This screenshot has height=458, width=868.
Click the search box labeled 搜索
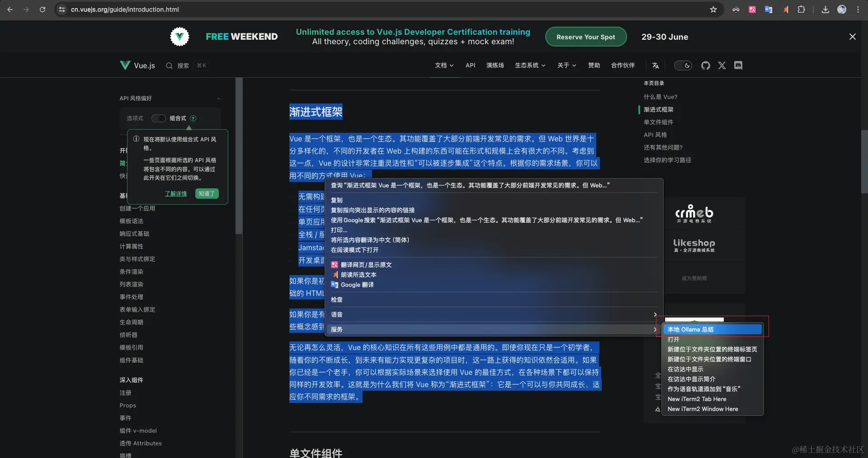click(187, 65)
